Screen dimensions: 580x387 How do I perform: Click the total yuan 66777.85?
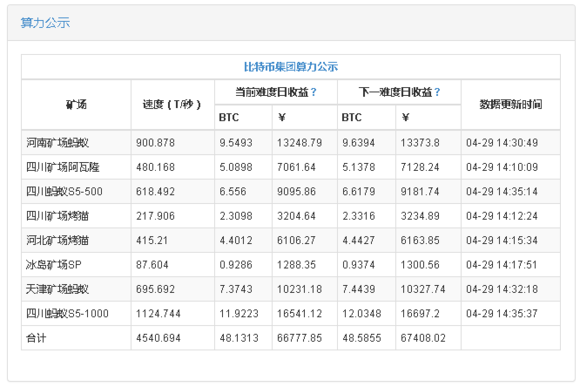(x=300, y=338)
